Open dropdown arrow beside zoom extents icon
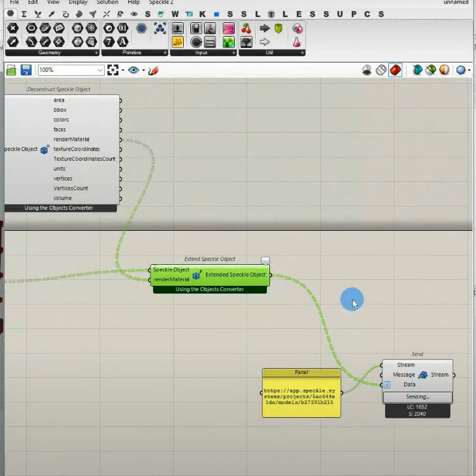Screen dimensions: 476x476 123,70
